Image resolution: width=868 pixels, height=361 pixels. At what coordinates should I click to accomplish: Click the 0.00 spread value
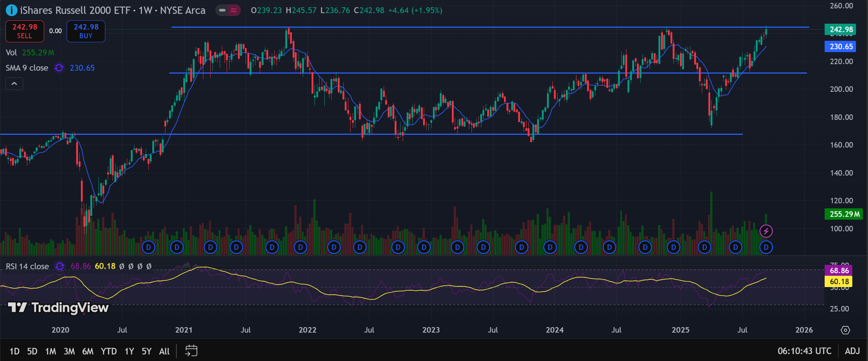(x=55, y=31)
